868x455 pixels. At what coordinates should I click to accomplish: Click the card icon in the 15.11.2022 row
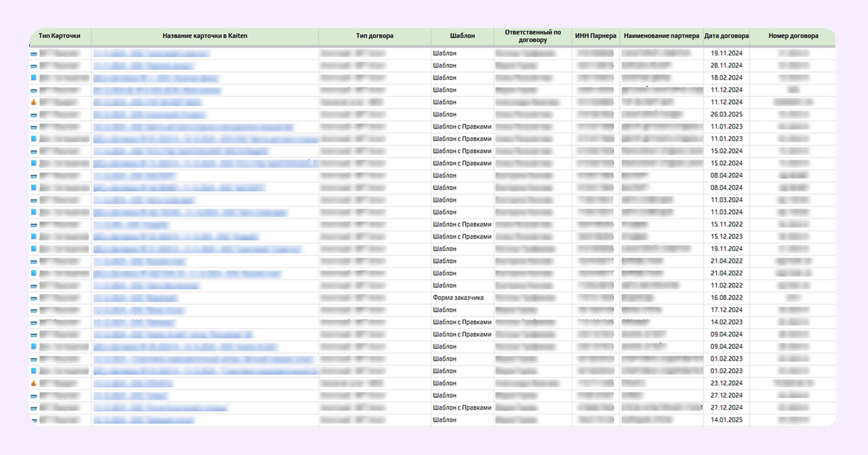[34, 225]
